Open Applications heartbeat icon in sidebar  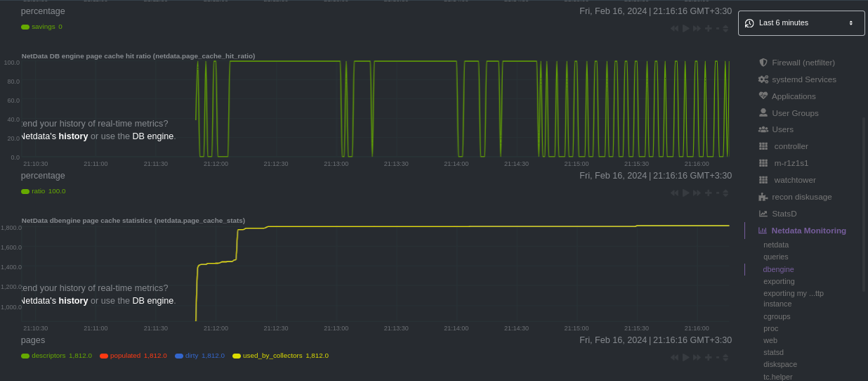point(763,96)
